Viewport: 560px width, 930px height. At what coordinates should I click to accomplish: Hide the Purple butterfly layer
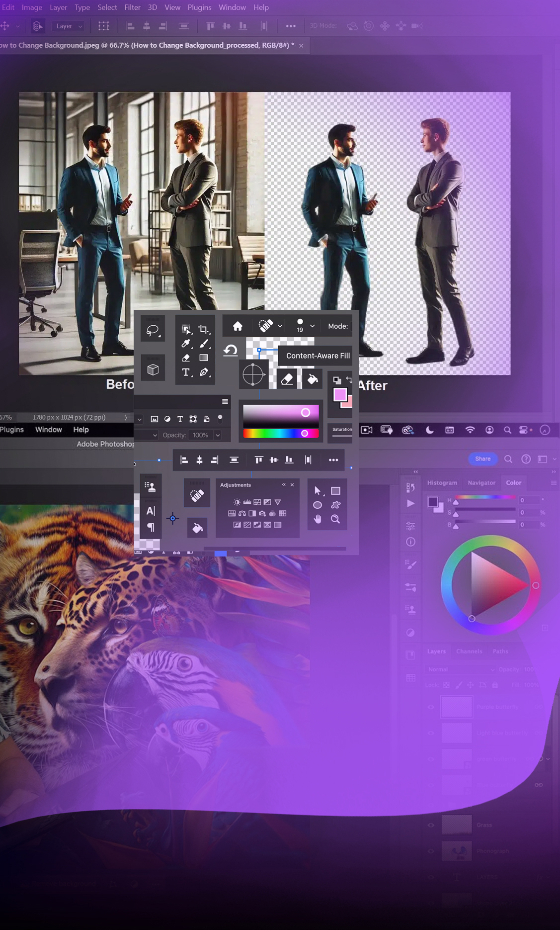coord(431,707)
